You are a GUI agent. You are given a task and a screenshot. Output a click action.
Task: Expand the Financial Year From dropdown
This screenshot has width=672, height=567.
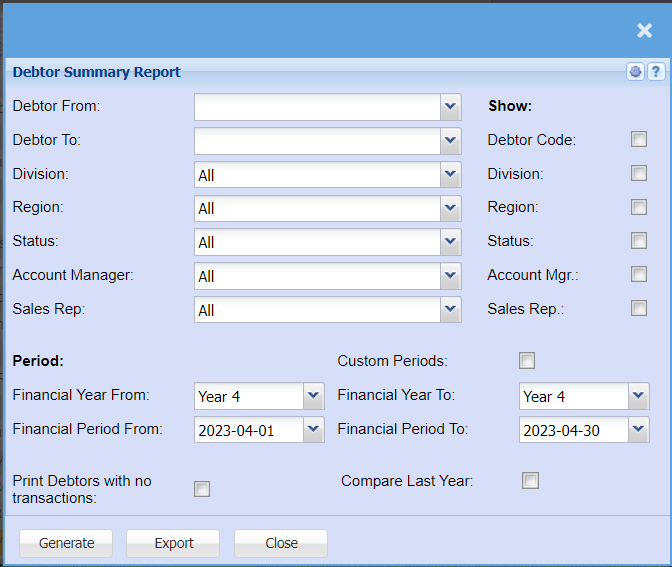[x=314, y=396]
